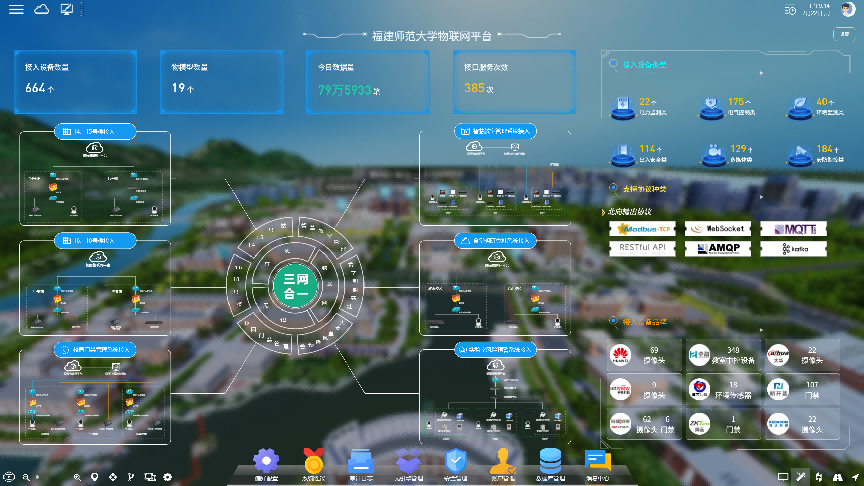Open the ZKTeco brand card showing 1

723,424
